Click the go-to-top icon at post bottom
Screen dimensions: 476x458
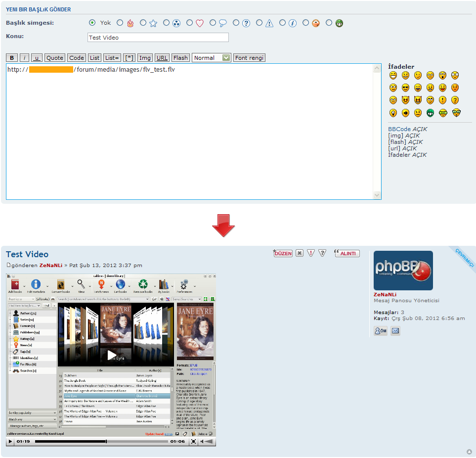pos(469,452)
